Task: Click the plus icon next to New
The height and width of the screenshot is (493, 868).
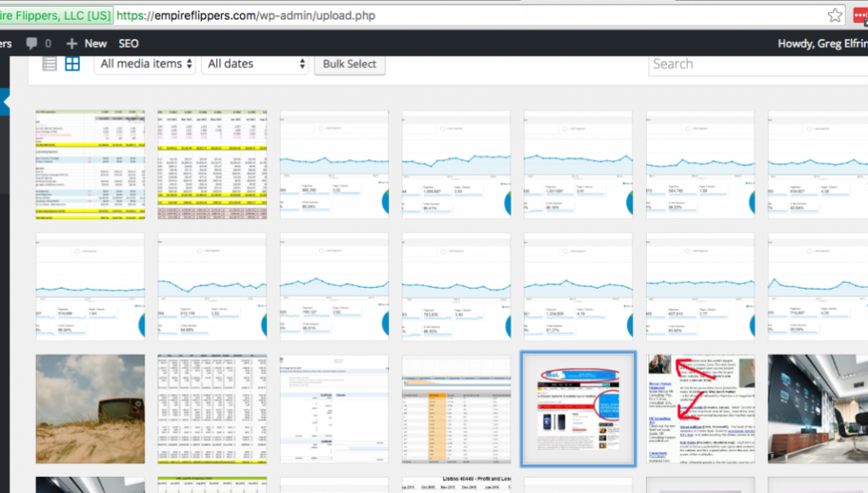Action: click(x=70, y=43)
